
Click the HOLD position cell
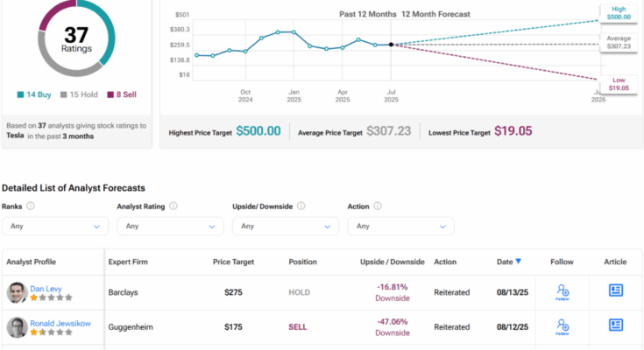[x=300, y=292]
